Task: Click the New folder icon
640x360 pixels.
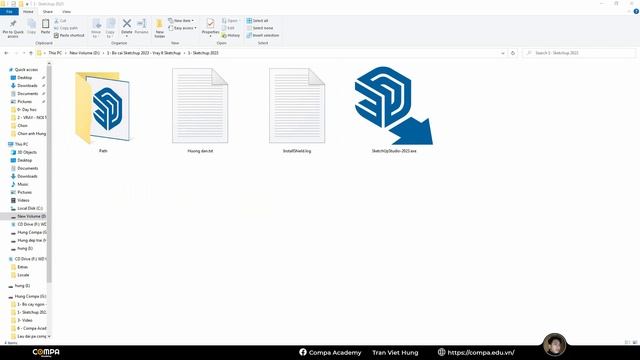Action: click(160, 24)
